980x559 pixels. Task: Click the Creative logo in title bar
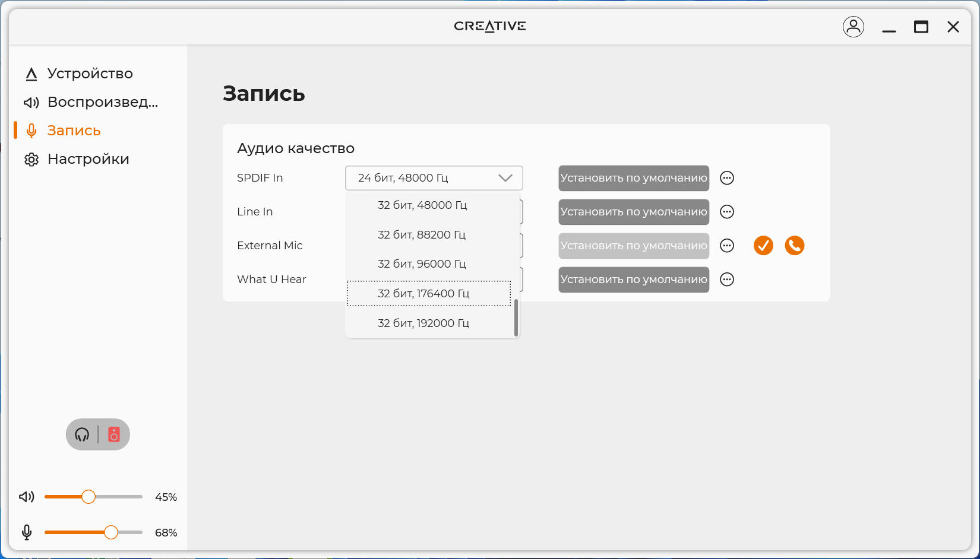click(x=490, y=26)
